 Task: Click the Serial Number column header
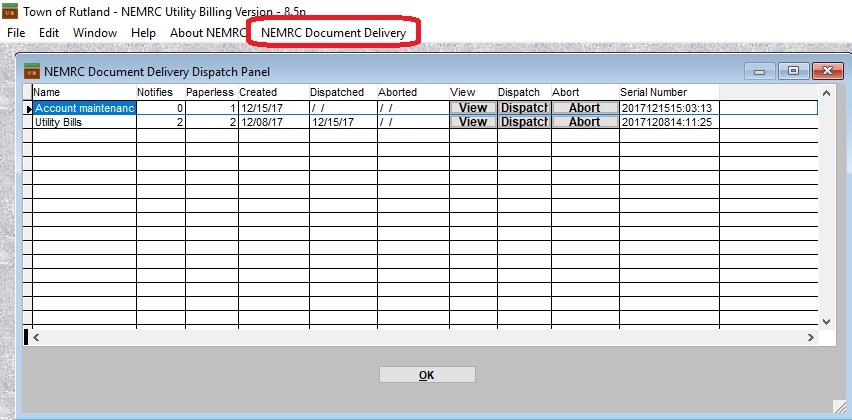click(667, 92)
